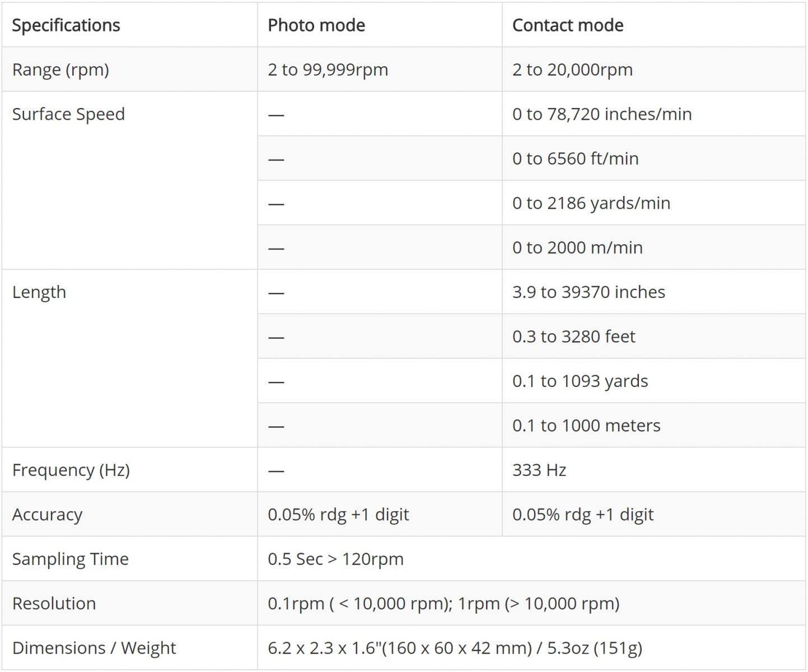Image resolution: width=808 pixels, height=672 pixels.
Task: Click the 2 to 20,000rpm cell
Action: pyautogui.click(x=572, y=70)
